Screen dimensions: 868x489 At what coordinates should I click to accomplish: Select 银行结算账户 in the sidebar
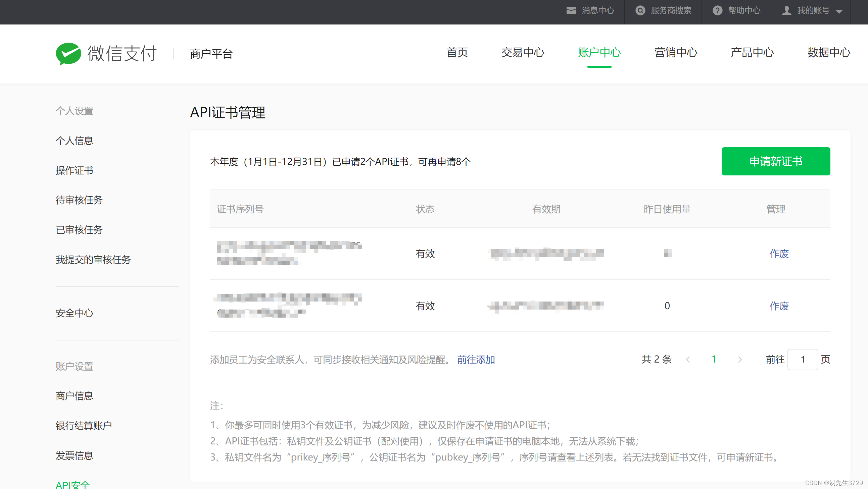(x=84, y=426)
